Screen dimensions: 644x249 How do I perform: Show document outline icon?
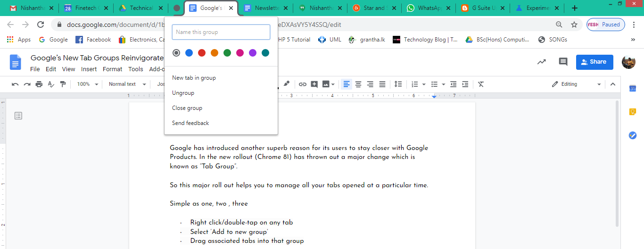click(x=18, y=116)
